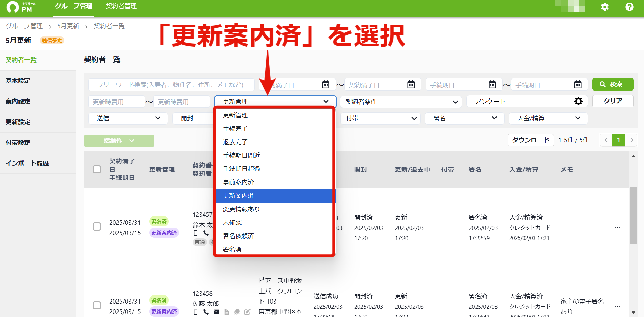Select 手続期日間近 option
This screenshot has height=317, width=644.
tap(274, 156)
